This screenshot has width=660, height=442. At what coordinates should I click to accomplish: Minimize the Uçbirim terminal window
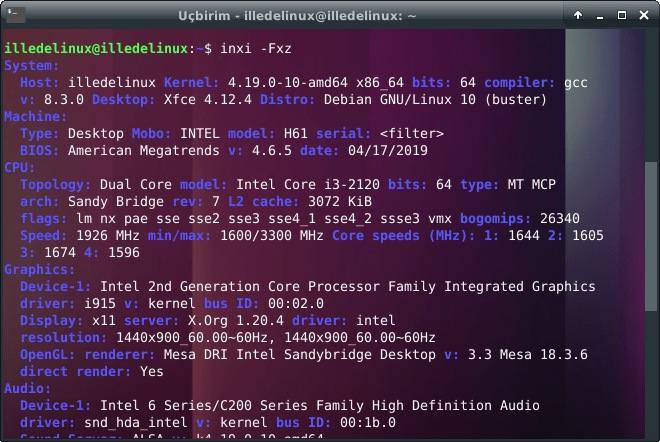[x=600, y=16]
